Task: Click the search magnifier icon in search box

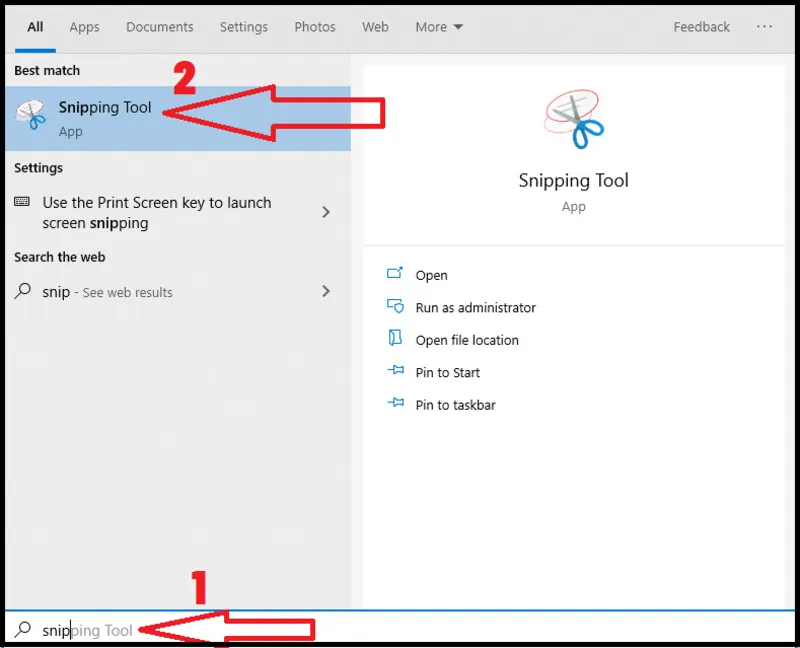Action: [x=22, y=630]
